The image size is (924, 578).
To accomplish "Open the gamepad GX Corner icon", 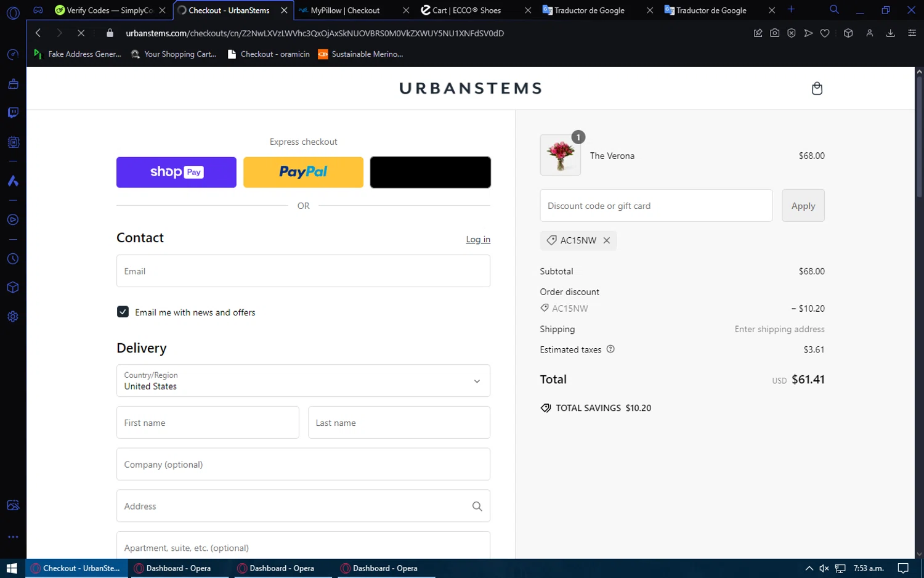I will point(38,10).
